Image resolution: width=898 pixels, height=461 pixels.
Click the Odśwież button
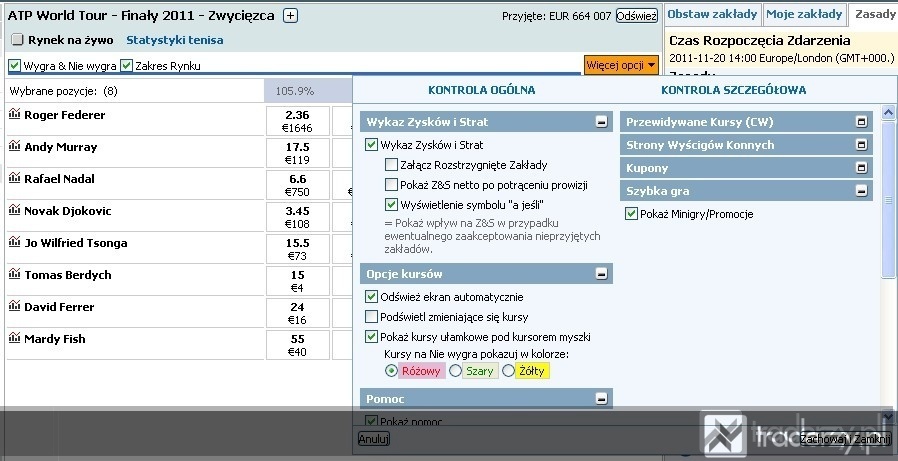[x=637, y=16]
